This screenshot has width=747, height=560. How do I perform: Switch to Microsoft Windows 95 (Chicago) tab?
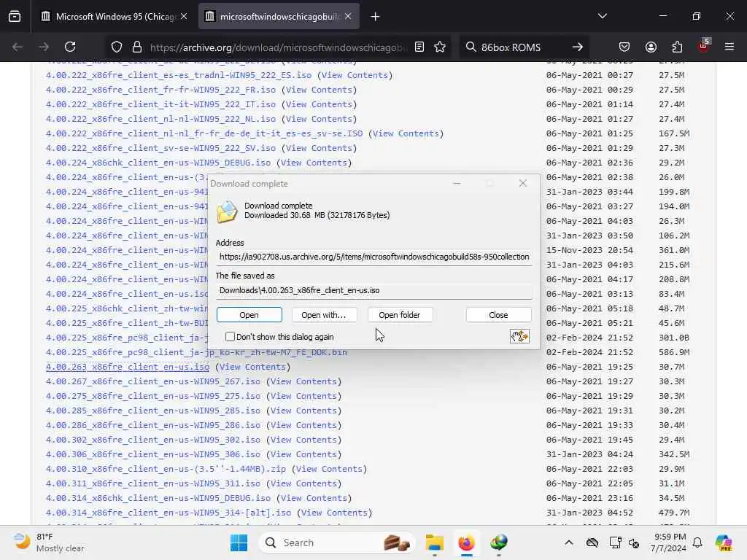pos(115,17)
